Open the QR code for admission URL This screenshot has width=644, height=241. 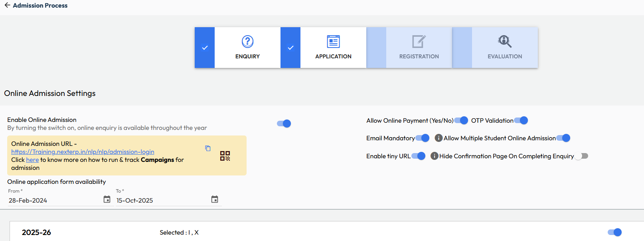(225, 156)
